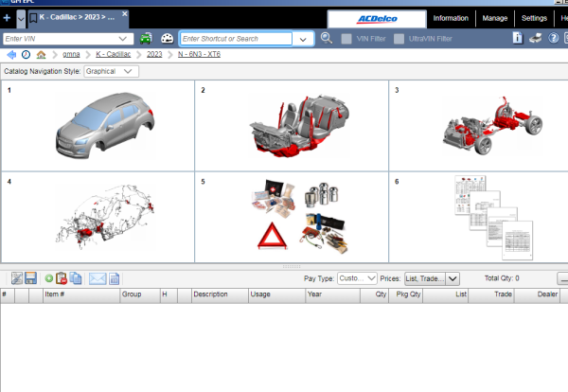Open help with the question mark icon
Viewport: 568px width, 392px height.
pos(553,38)
